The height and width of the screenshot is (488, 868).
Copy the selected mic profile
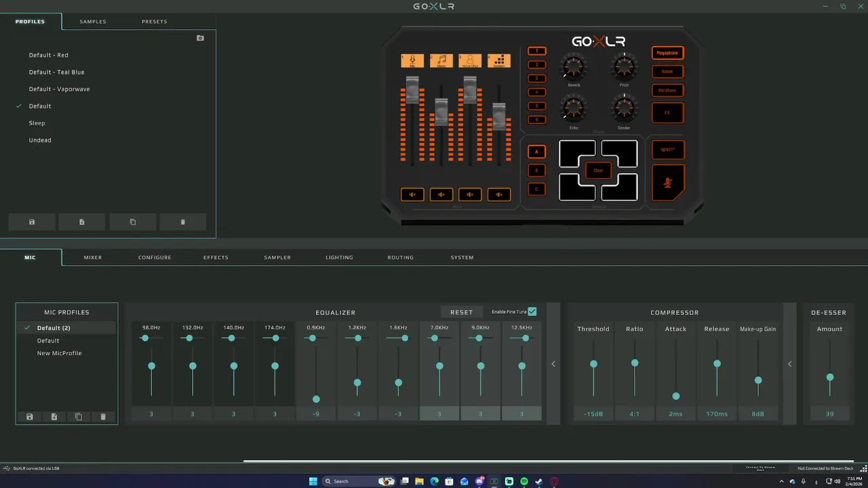pos(79,417)
